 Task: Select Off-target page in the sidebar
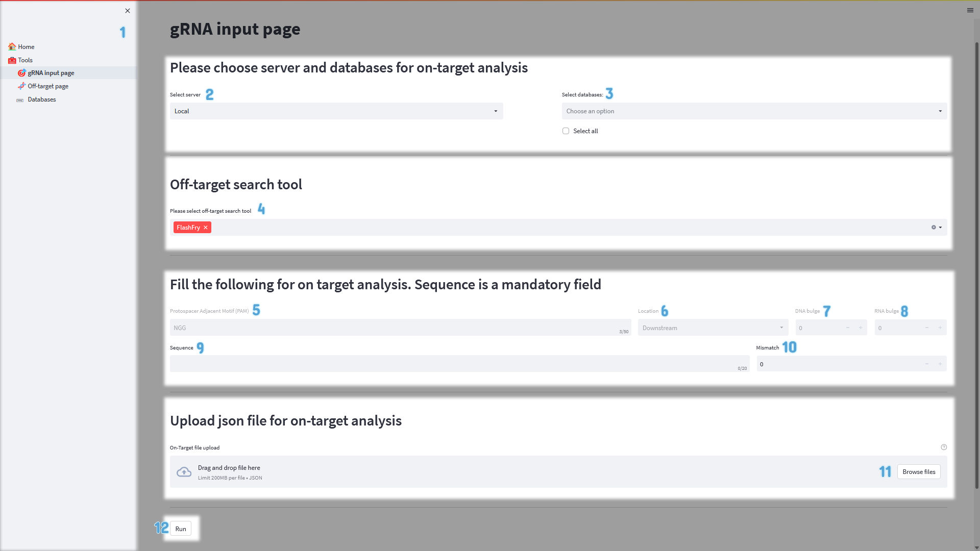coord(48,86)
